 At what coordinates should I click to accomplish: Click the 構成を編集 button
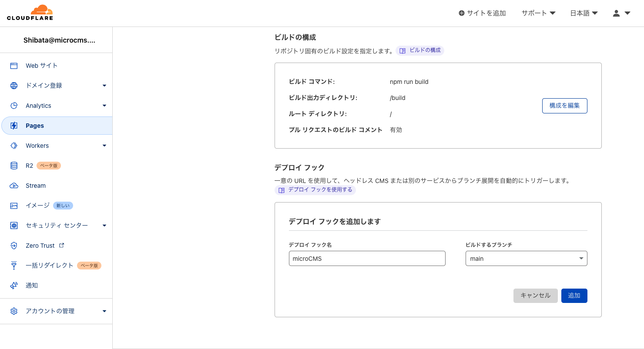point(564,106)
